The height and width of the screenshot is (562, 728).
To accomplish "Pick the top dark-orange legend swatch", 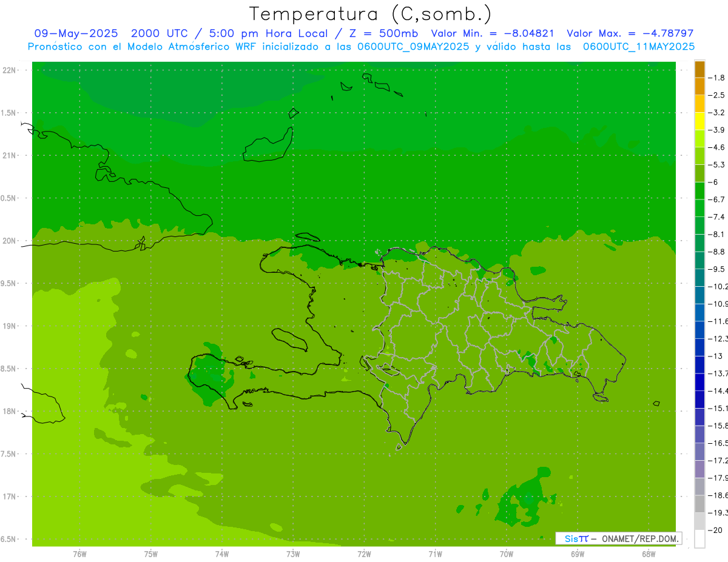I will 699,69.
